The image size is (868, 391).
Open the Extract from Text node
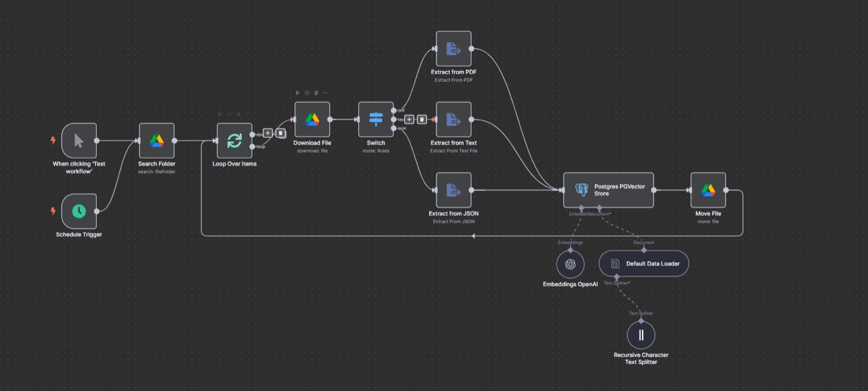tap(453, 119)
